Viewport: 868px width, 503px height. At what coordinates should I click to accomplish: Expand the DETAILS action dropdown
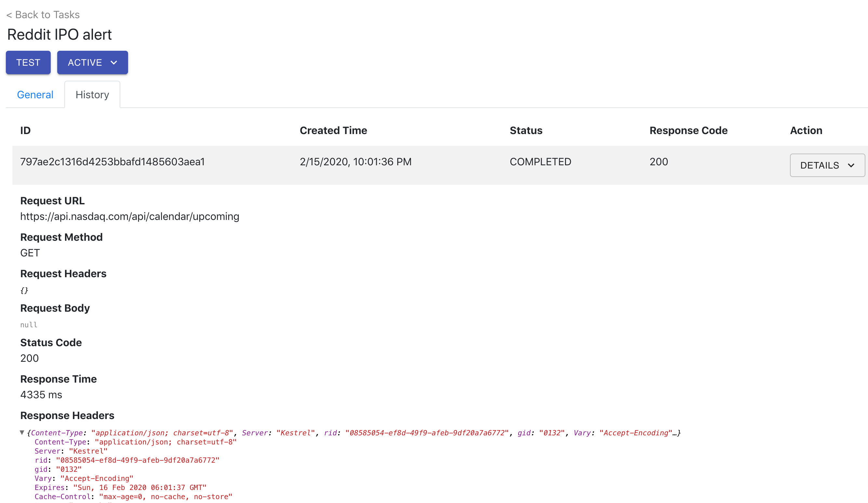tap(827, 165)
